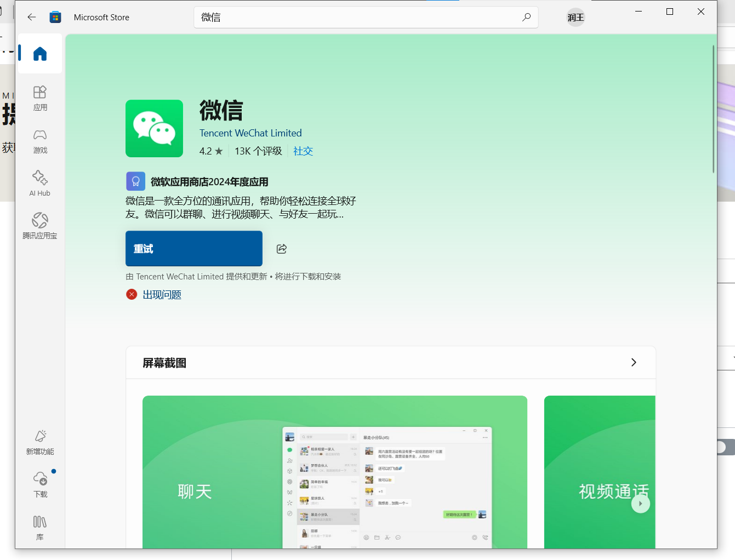735x560 pixels.
Task: Open the 出现问题 error details link
Action: pos(162,295)
